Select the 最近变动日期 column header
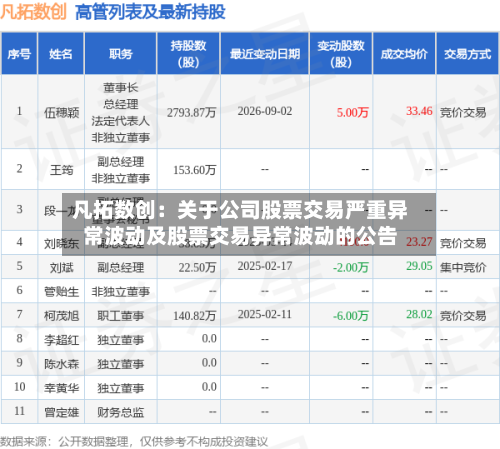Image resolution: width=500 pixels, height=449 pixels. 265,53
